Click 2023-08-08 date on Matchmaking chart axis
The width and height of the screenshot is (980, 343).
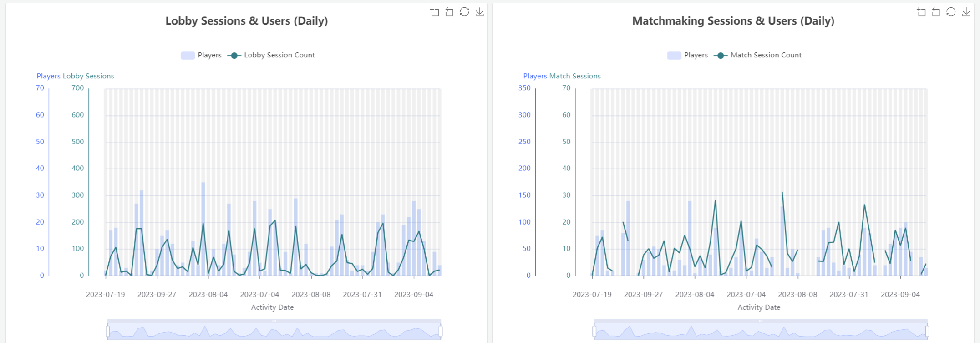coord(797,295)
